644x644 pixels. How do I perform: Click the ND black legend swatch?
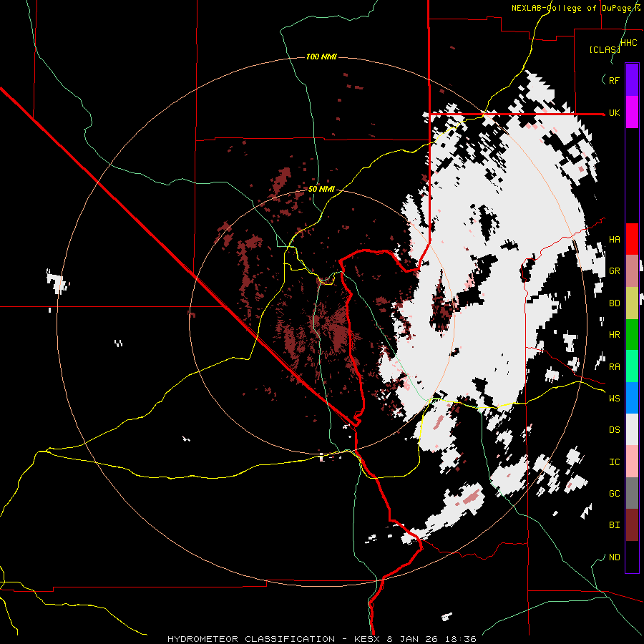tap(632, 557)
